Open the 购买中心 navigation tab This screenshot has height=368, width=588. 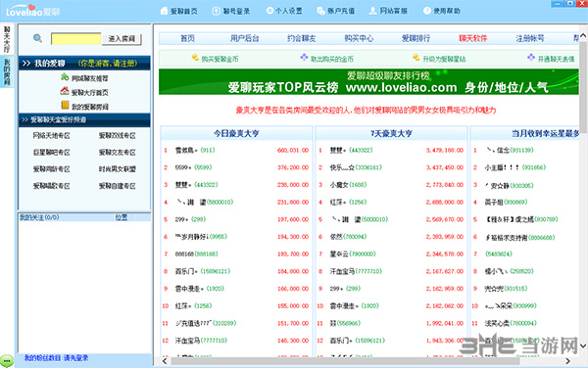(x=359, y=38)
